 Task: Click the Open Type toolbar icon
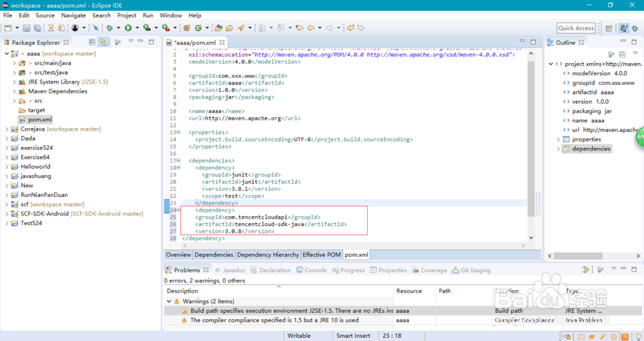218,28
